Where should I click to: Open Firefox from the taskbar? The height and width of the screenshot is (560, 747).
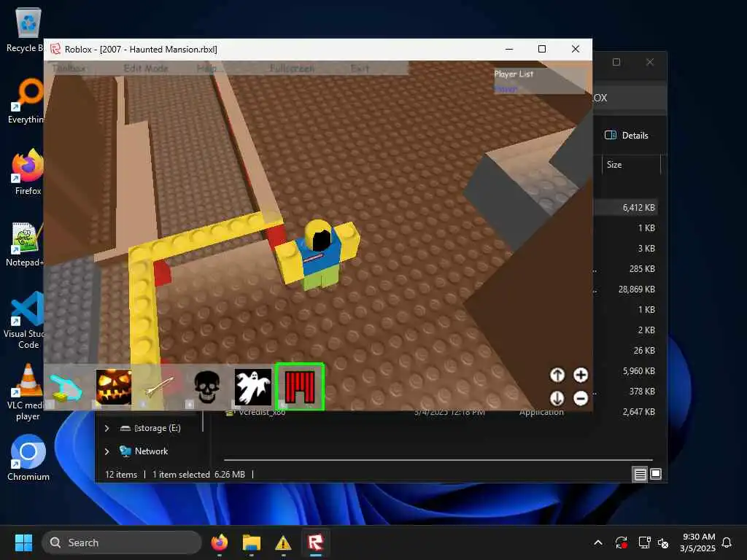219,542
